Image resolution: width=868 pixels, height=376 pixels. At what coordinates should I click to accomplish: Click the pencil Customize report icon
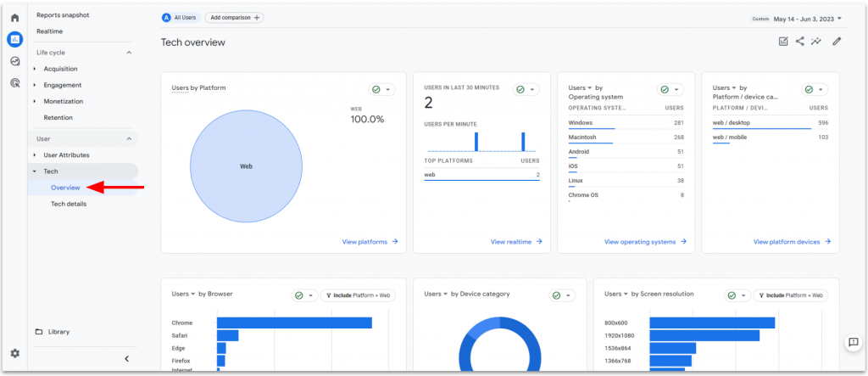pyautogui.click(x=837, y=42)
